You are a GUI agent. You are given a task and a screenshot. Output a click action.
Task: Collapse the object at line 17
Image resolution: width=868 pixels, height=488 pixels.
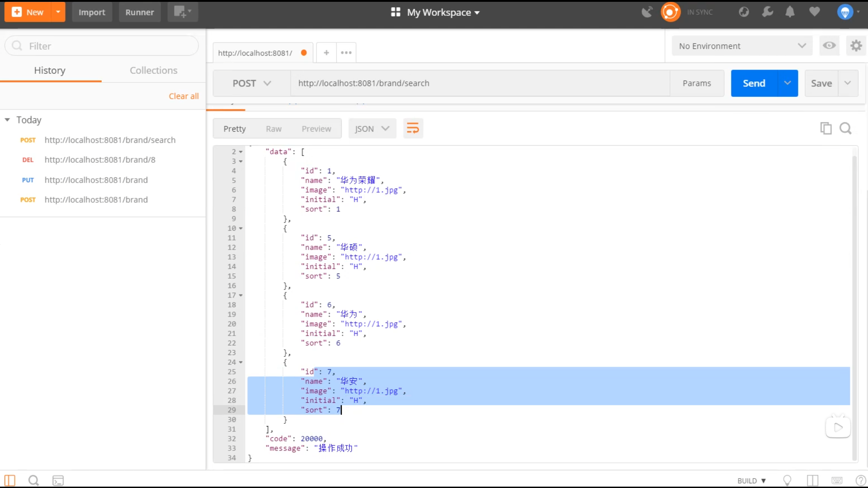click(x=241, y=295)
